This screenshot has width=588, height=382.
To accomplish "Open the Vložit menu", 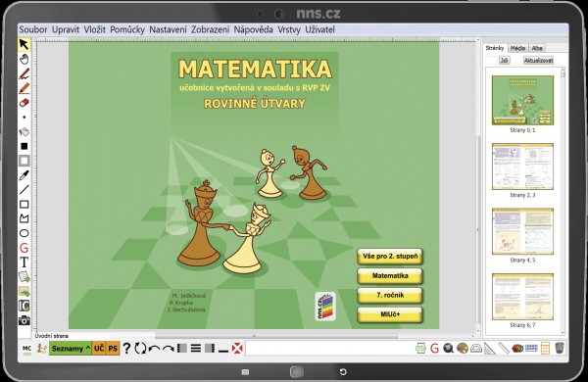I will click(x=94, y=29).
